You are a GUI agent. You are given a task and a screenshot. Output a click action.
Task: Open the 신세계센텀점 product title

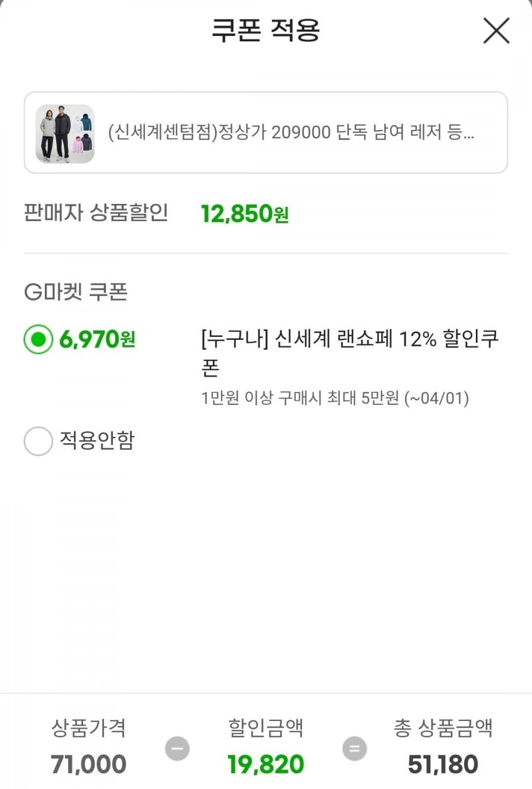(290, 132)
